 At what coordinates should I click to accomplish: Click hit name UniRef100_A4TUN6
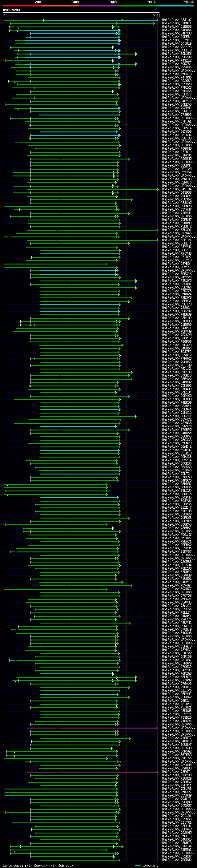coord(177,78)
